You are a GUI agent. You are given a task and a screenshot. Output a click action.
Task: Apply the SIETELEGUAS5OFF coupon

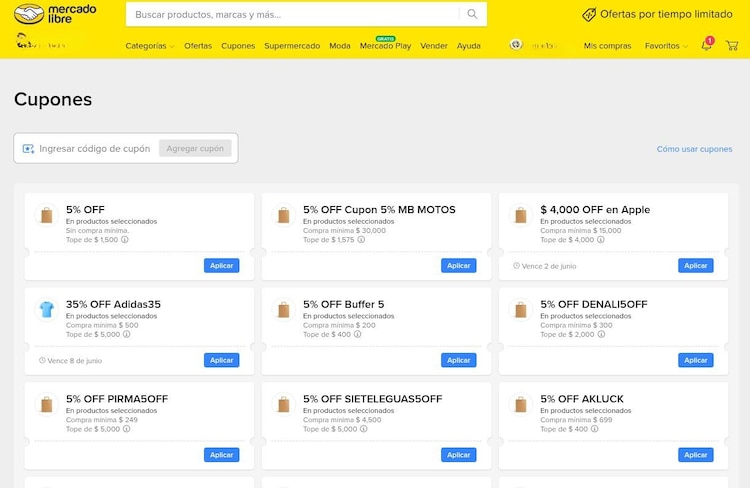click(459, 455)
